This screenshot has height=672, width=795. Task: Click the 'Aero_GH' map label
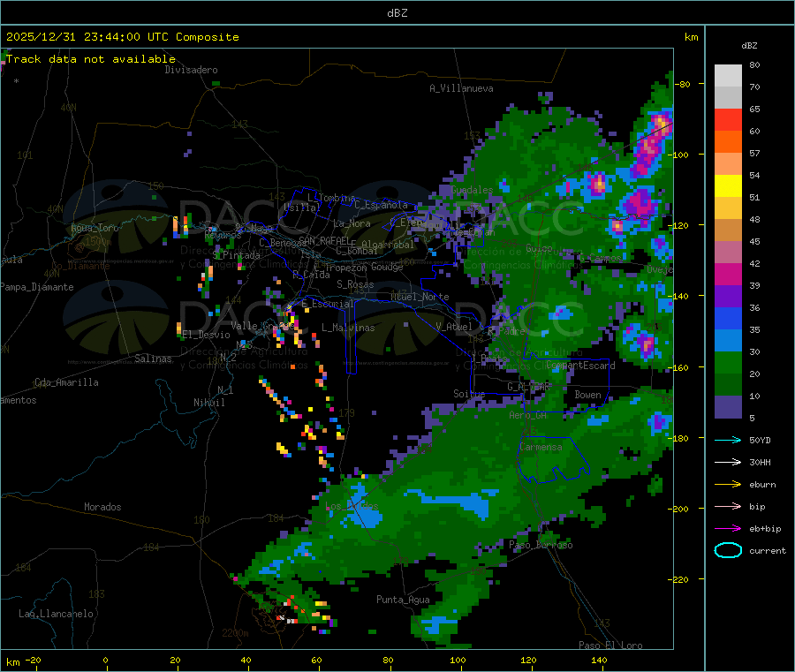pos(528,415)
